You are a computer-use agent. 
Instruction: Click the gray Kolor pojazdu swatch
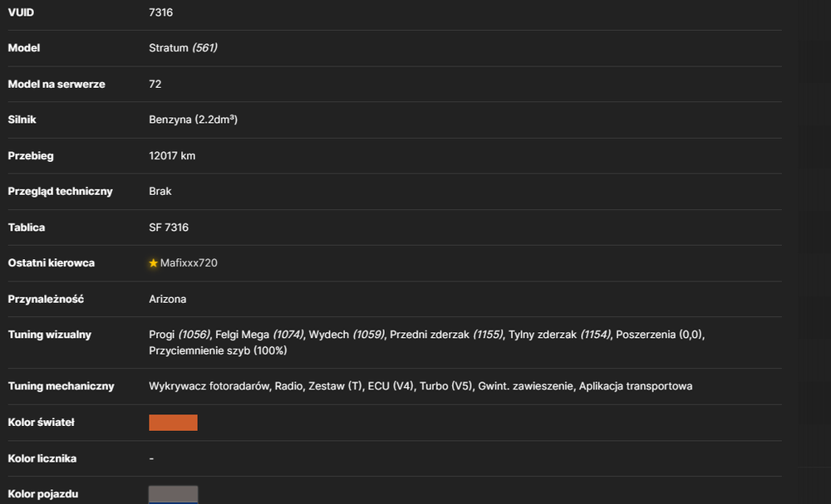pyautogui.click(x=174, y=495)
